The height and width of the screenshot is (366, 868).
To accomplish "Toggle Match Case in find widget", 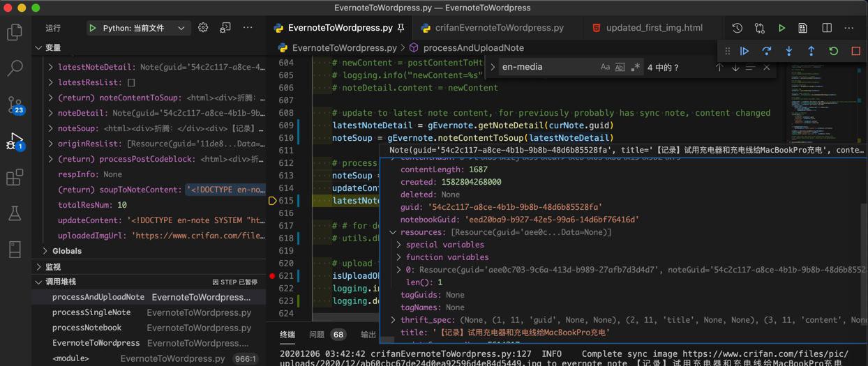I will 605,68.
